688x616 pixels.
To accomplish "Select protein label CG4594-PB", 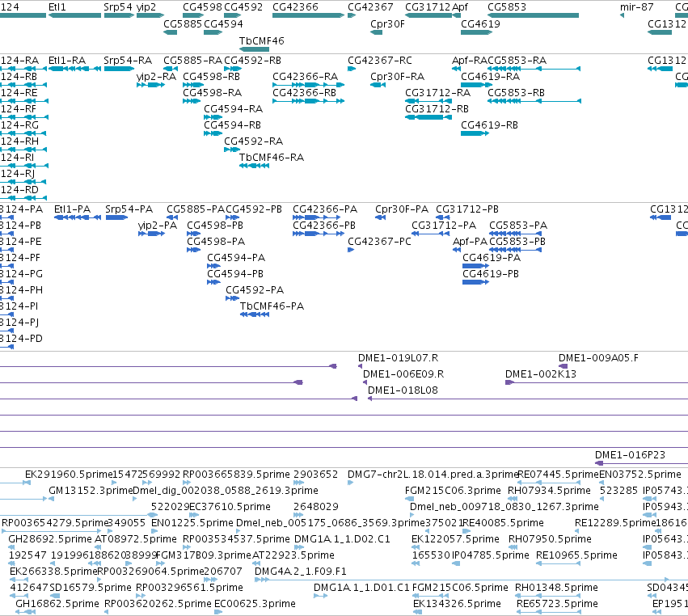I will click(235, 274).
